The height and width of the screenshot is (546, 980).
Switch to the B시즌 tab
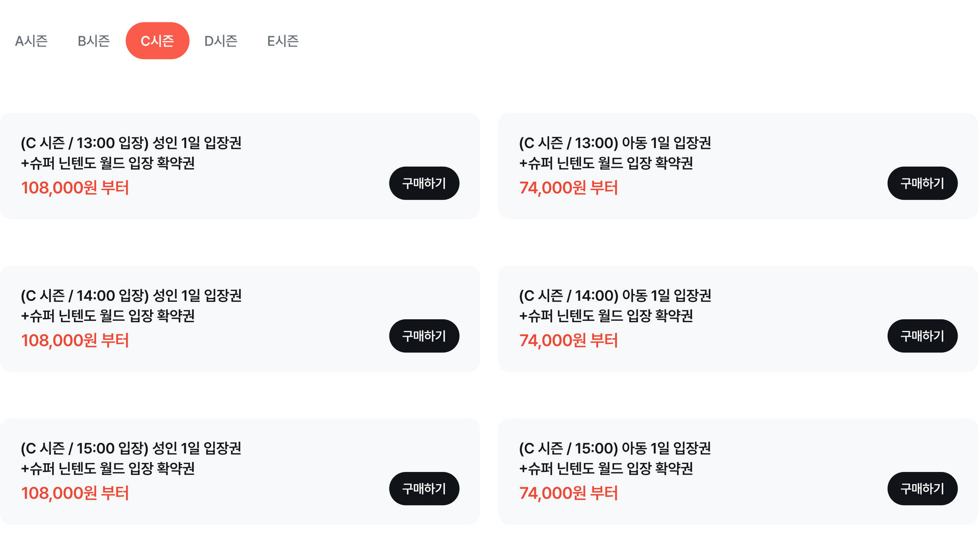pos(94,41)
